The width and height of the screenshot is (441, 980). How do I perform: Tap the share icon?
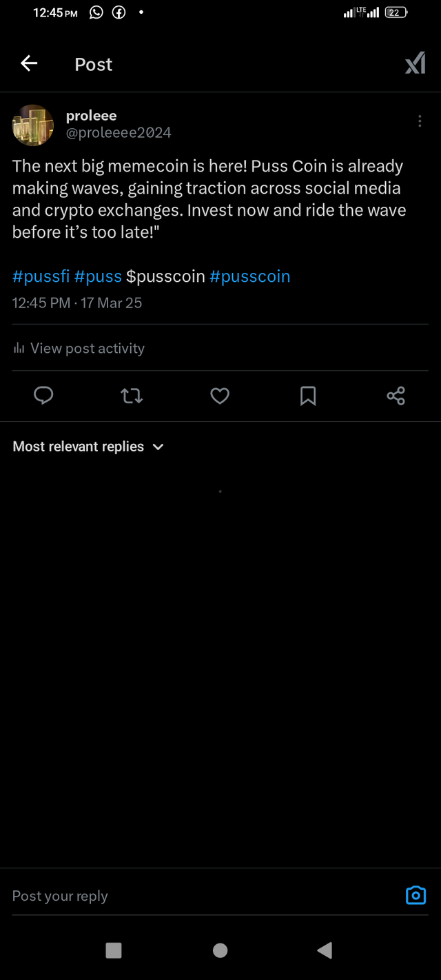[x=396, y=396]
